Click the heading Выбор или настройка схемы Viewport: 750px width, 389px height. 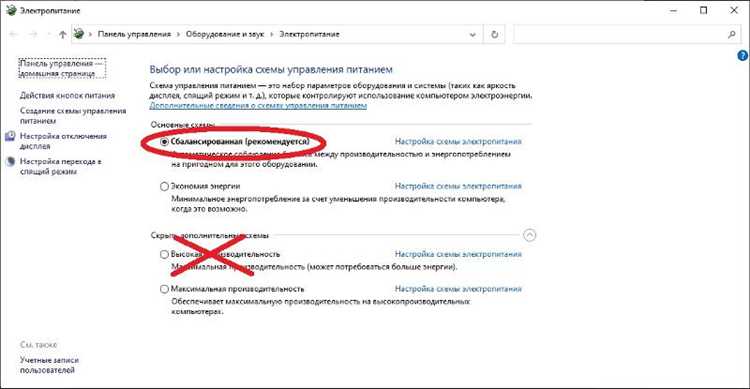point(271,70)
